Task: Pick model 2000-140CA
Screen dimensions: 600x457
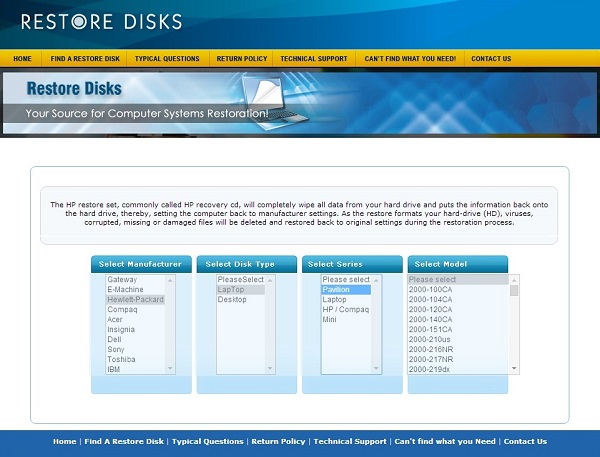Action: tap(458, 319)
